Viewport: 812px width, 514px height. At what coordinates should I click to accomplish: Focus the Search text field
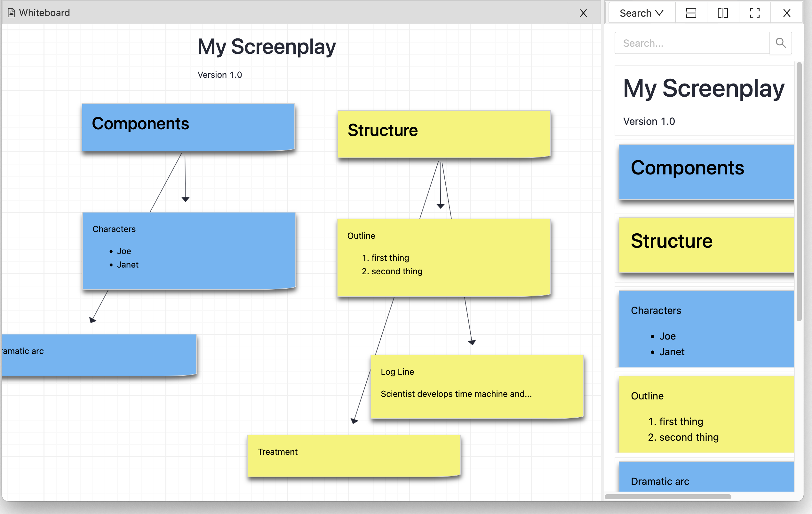point(692,43)
